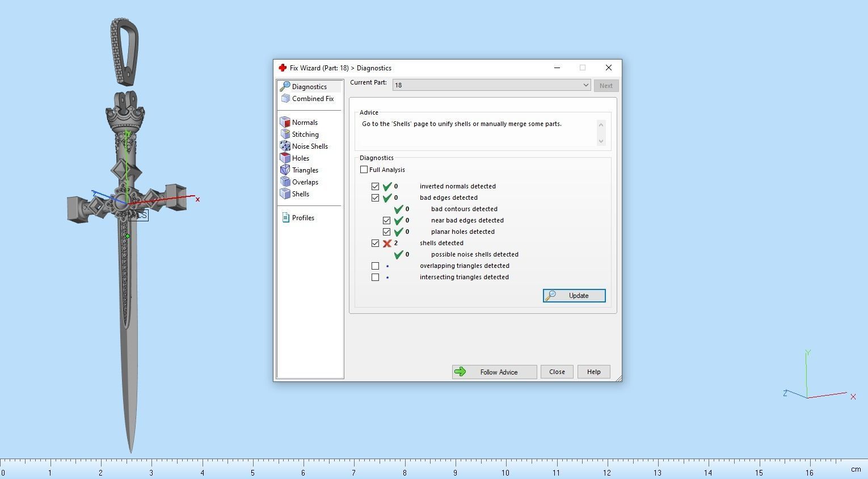The width and height of the screenshot is (868, 479).
Task: Click the Normals page icon
Action: click(x=285, y=123)
